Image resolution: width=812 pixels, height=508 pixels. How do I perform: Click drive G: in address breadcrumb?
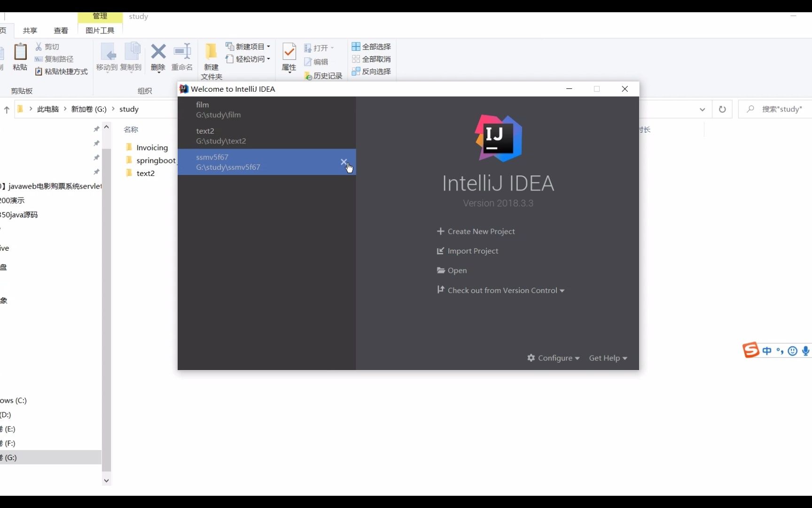coord(89,109)
